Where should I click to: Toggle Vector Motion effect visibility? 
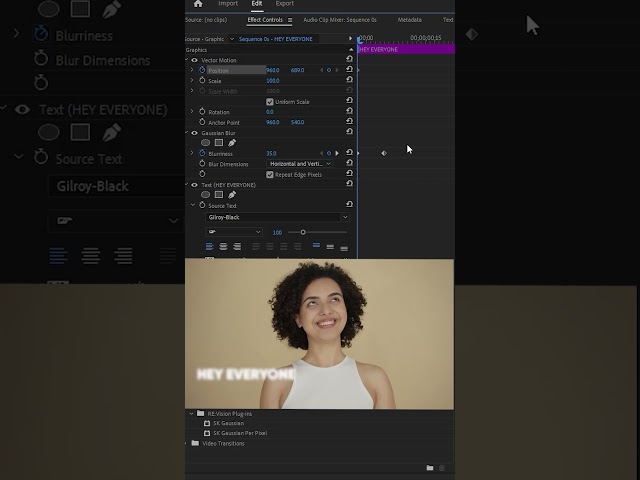click(x=194, y=60)
